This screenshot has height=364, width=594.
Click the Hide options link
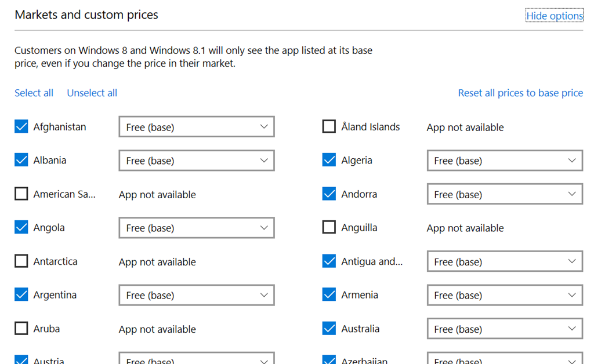tap(554, 16)
